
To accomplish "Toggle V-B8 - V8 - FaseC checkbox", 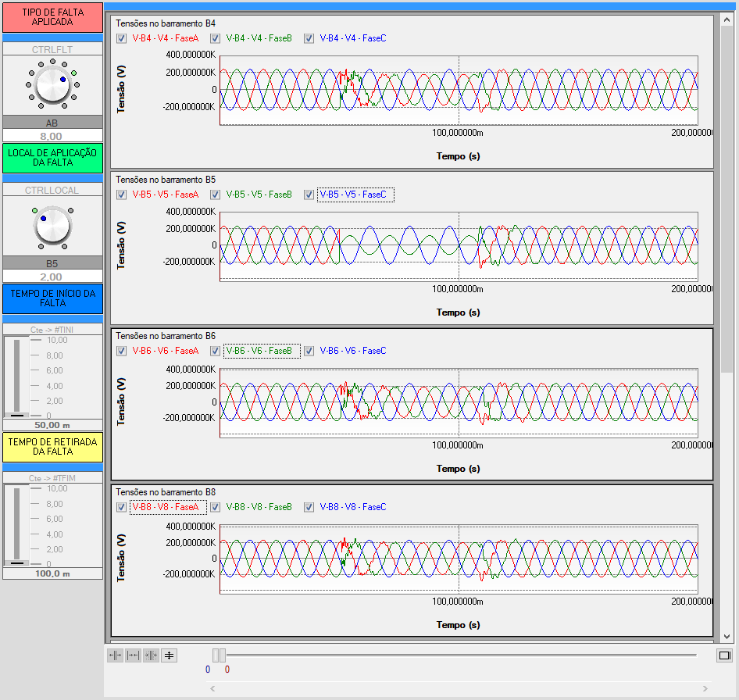I will 309,507.
